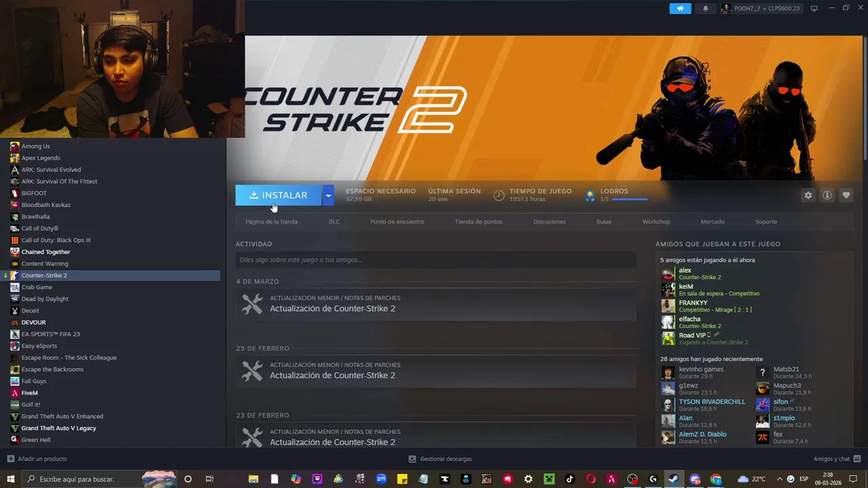
Task: Click the Crab Game icon
Action: [15, 287]
